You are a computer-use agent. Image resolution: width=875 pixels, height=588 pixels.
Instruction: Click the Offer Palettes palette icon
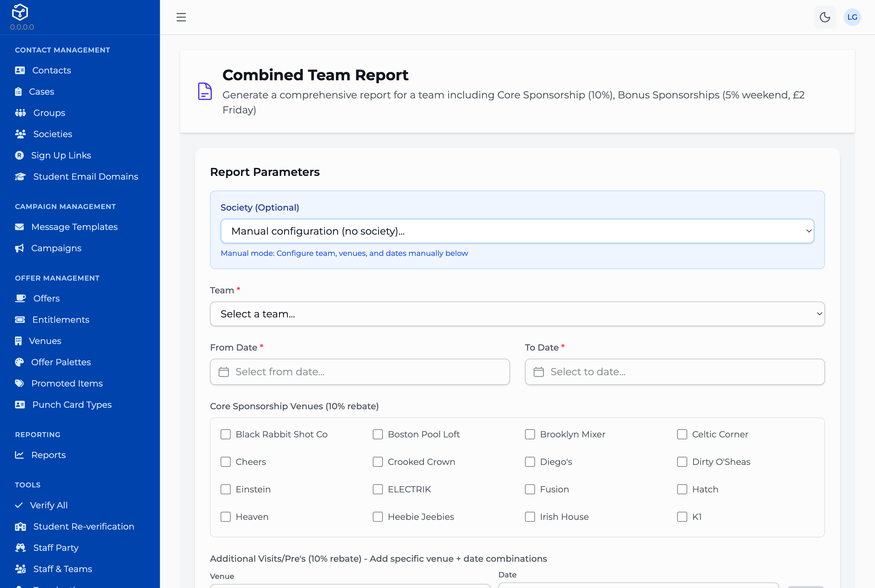pos(19,362)
